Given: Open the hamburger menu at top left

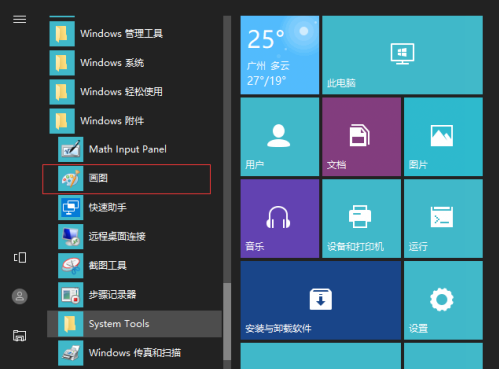Looking at the screenshot, I should (x=20, y=19).
